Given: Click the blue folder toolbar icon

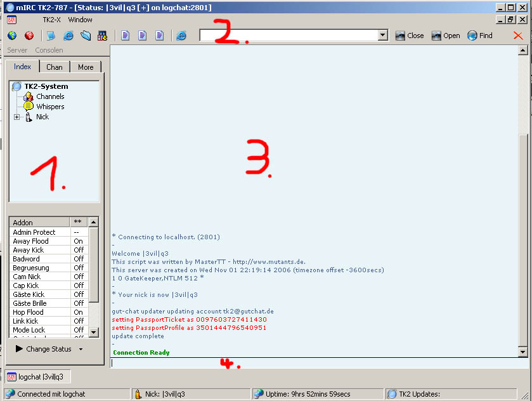Looking at the screenshot, I should pyautogui.click(x=86, y=36).
